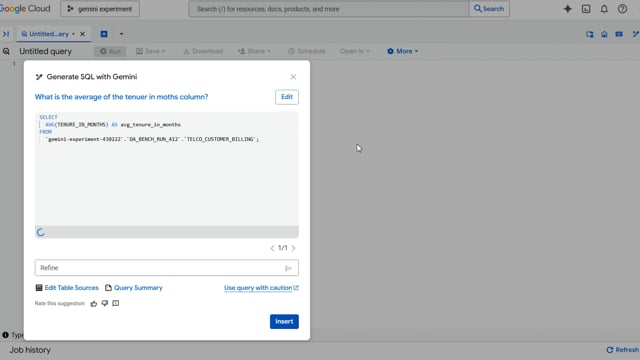
Task: Go to Google Cloud home logo
Action: coord(25,9)
